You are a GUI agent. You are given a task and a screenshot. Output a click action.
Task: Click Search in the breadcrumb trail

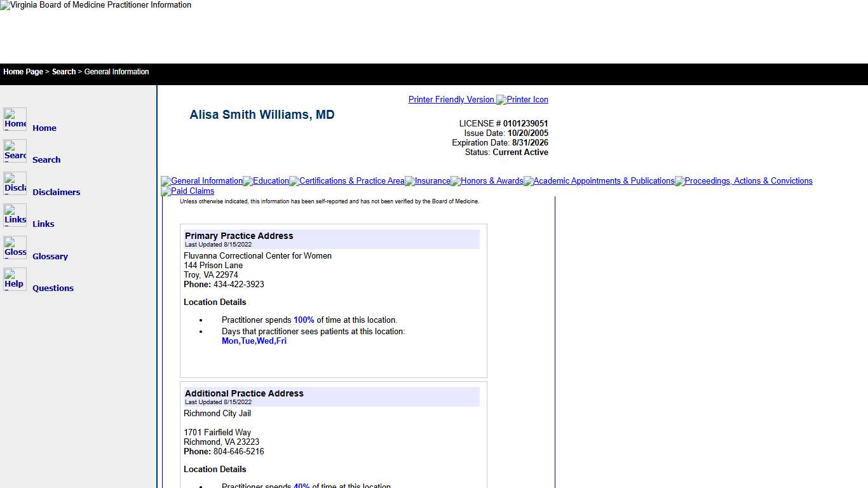[64, 72]
